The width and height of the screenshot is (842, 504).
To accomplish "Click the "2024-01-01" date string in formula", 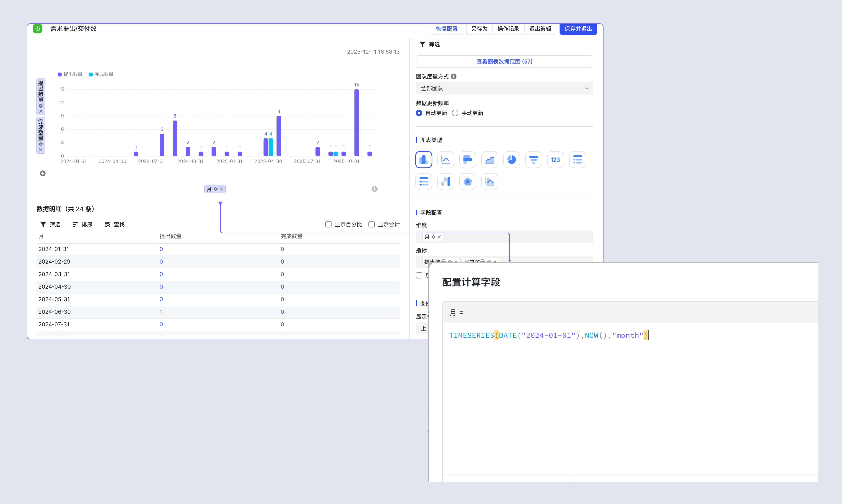I will pos(548,336).
